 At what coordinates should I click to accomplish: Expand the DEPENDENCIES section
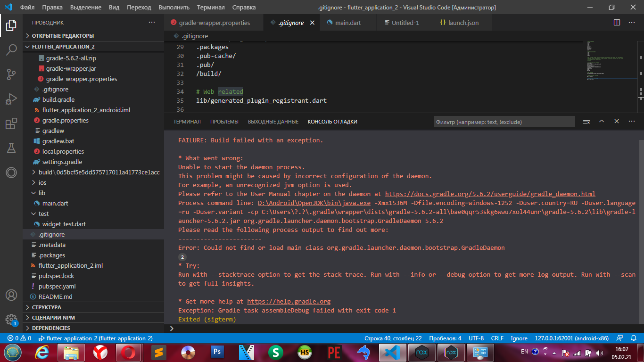pos(93,328)
